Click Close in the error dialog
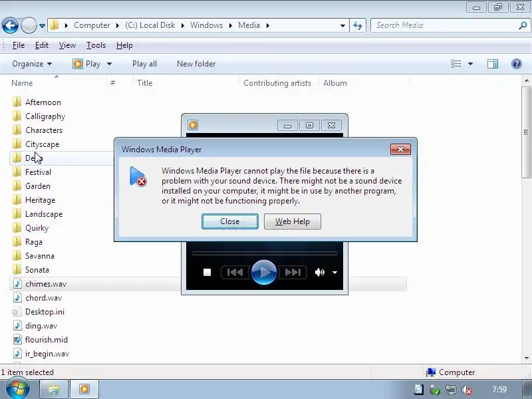Screen dimensions: 532x399 coord(230,221)
